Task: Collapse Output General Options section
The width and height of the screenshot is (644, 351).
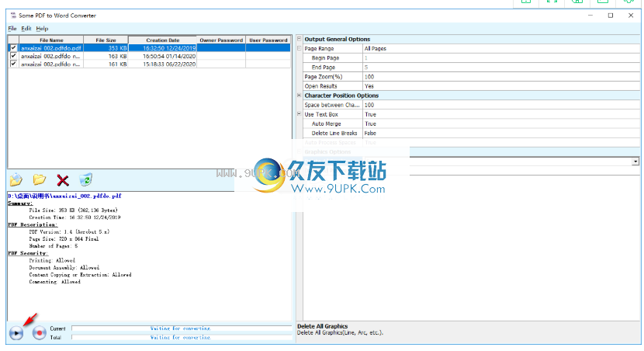Action: [299, 39]
